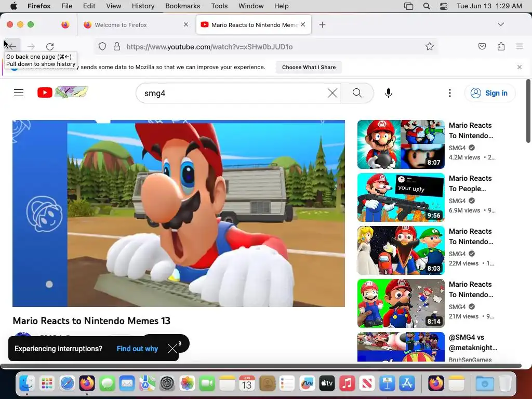Click the title Mario Reacts to Nintendo Memes 13
Viewport: 532px width, 399px height.
click(91, 321)
